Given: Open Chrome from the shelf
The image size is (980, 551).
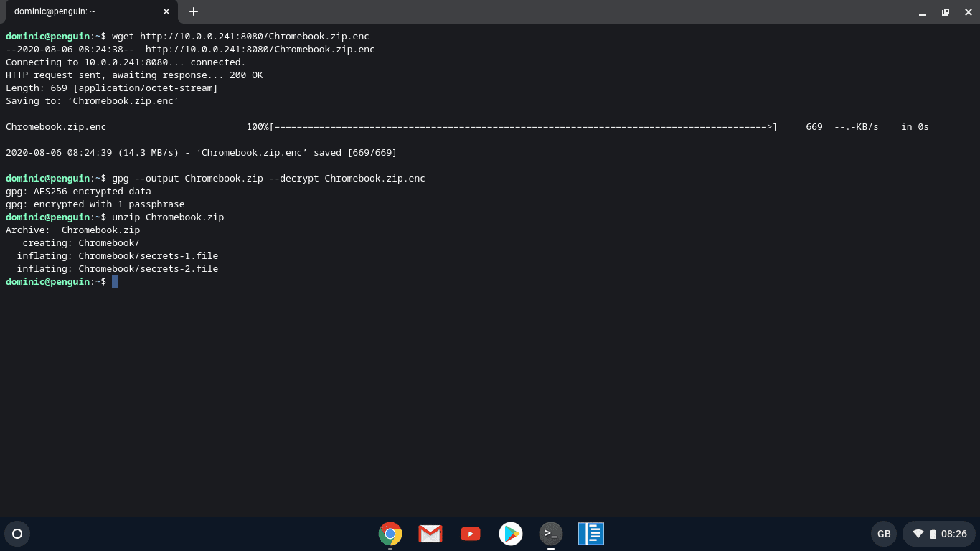Looking at the screenshot, I should coord(390,534).
